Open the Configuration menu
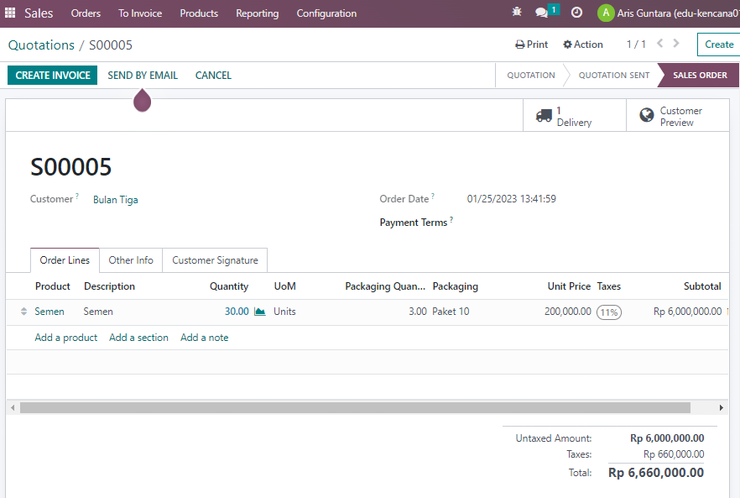This screenshot has height=498, width=740. point(327,13)
